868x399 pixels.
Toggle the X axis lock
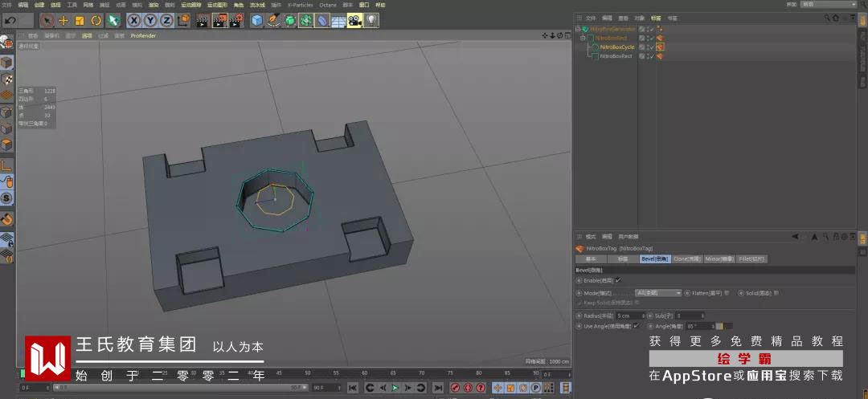133,21
